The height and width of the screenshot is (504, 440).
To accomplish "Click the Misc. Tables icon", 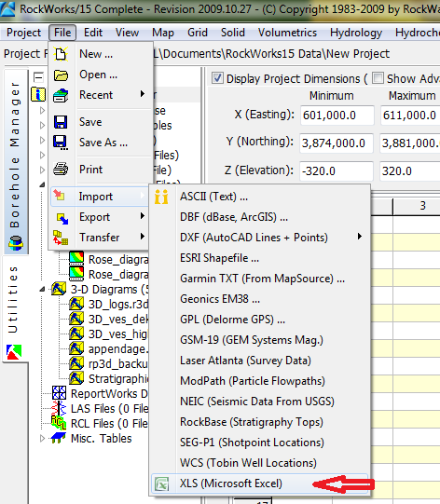I will 59,438.
